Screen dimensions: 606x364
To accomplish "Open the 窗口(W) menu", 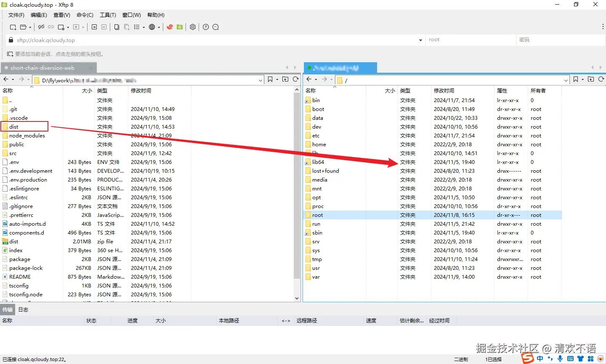I will coord(132,15).
